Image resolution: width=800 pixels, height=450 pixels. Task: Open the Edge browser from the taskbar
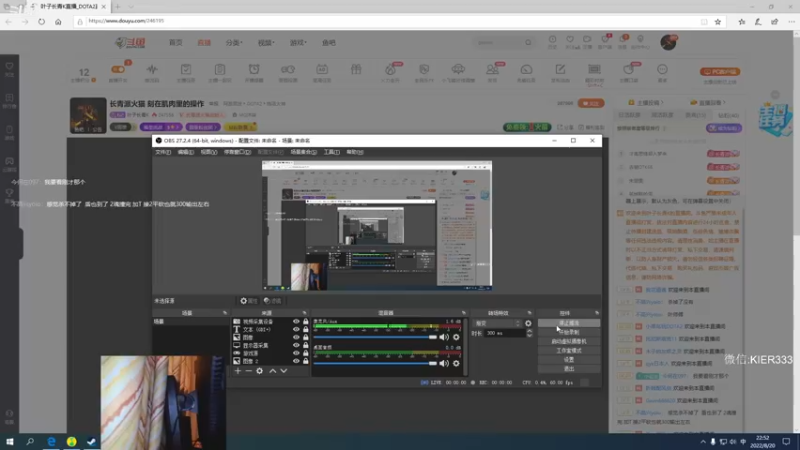tap(51, 441)
